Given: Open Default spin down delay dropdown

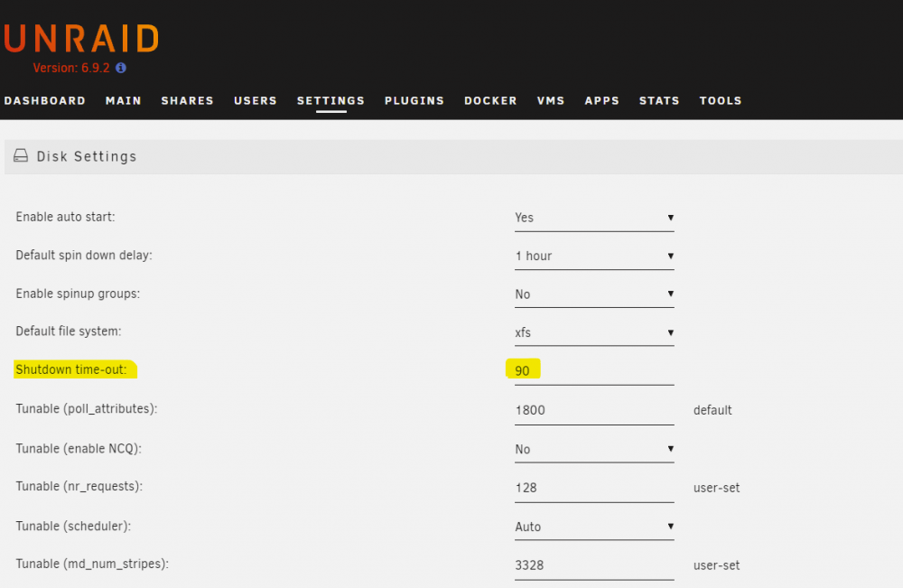Looking at the screenshot, I should (x=594, y=256).
